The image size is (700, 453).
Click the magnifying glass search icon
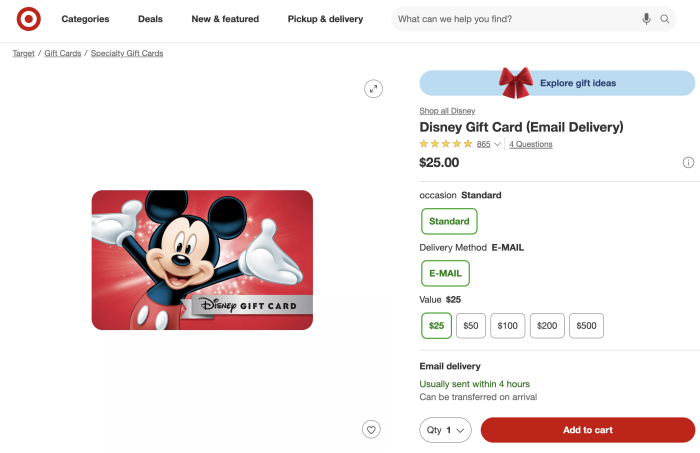(666, 19)
